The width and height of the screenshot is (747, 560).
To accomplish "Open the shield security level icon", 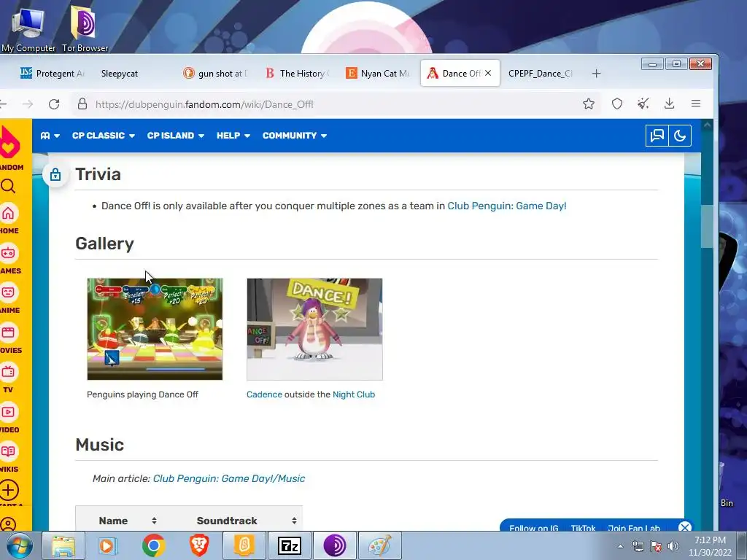I will 617,104.
